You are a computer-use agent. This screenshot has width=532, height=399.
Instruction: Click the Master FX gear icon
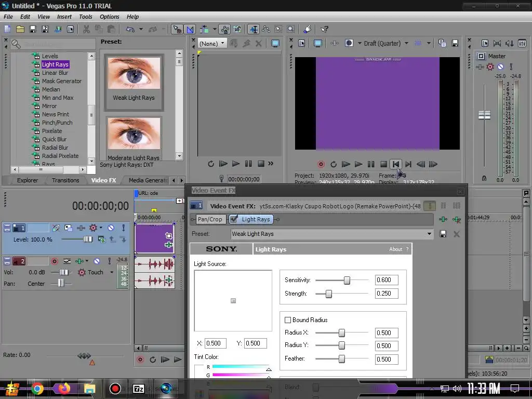point(490,67)
